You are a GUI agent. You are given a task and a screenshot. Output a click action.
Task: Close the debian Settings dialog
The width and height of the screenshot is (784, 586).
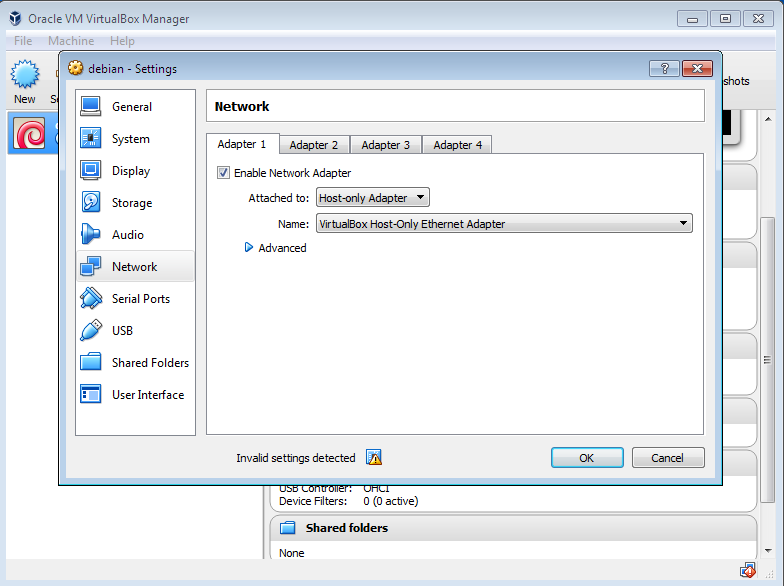click(x=697, y=68)
